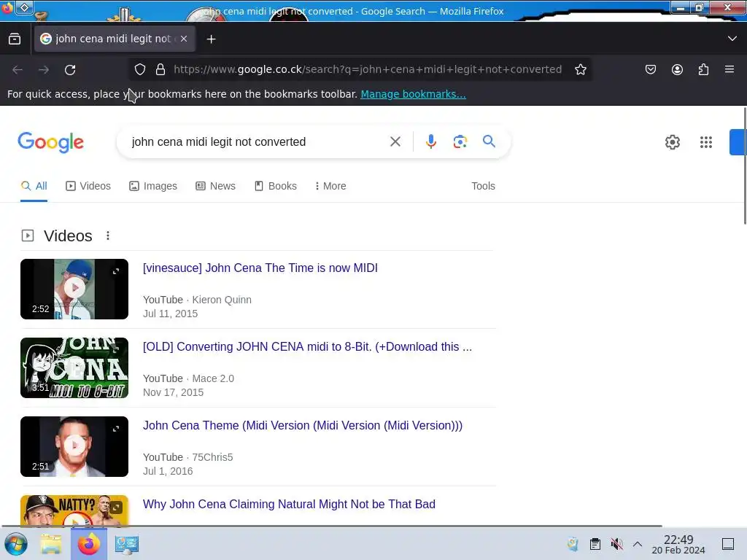Open the clock showing 22:49
The height and width of the screenshot is (560, 747).
[x=678, y=544]
